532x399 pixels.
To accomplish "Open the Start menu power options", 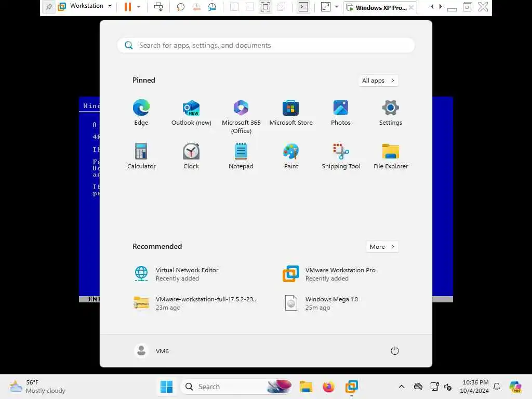I will [395, 351].
